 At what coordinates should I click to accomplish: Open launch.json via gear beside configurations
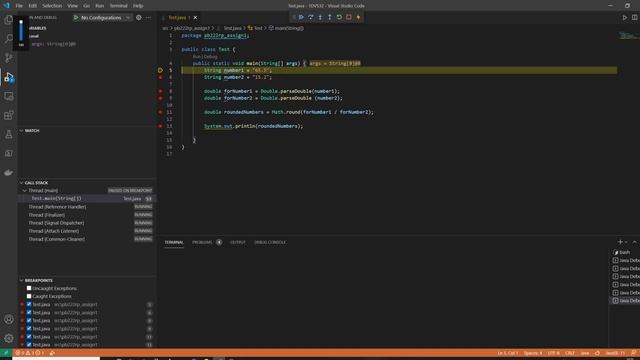click(139, 18)
